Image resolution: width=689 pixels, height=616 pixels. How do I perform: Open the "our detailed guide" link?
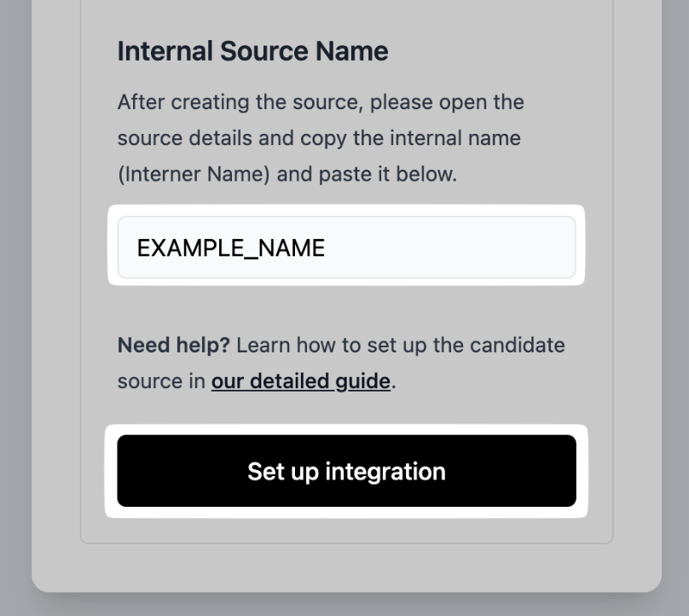click(300, 381)
